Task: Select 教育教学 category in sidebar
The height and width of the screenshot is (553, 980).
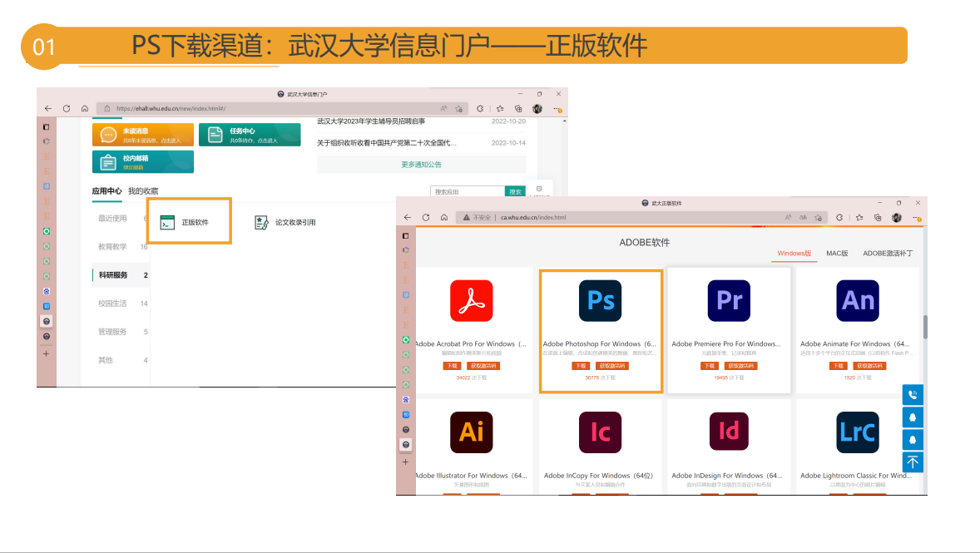Action: [x=112, y=247]
